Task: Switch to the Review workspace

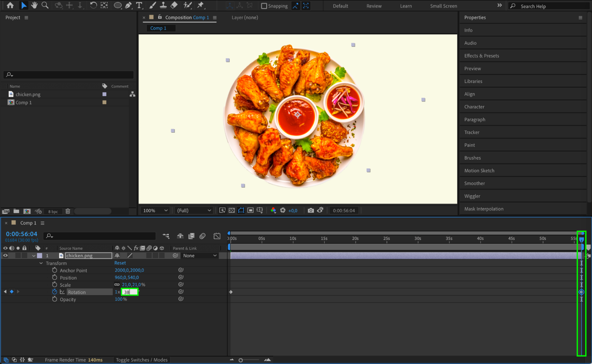Action: pos(374,6)
